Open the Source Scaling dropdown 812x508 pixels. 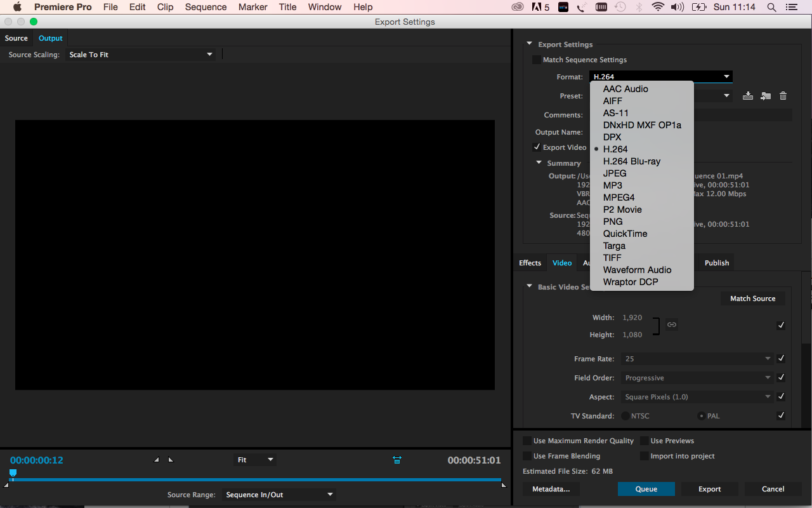[140, 55]
